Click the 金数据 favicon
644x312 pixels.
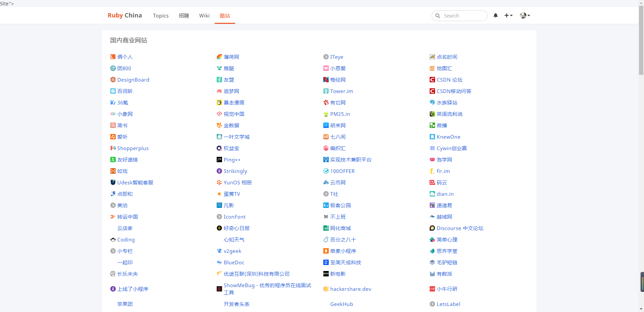219,125
